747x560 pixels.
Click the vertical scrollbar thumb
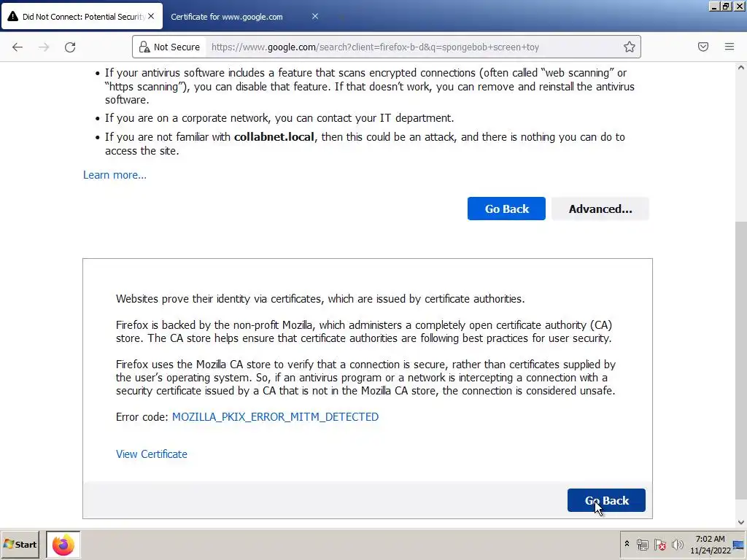(741, 360)
